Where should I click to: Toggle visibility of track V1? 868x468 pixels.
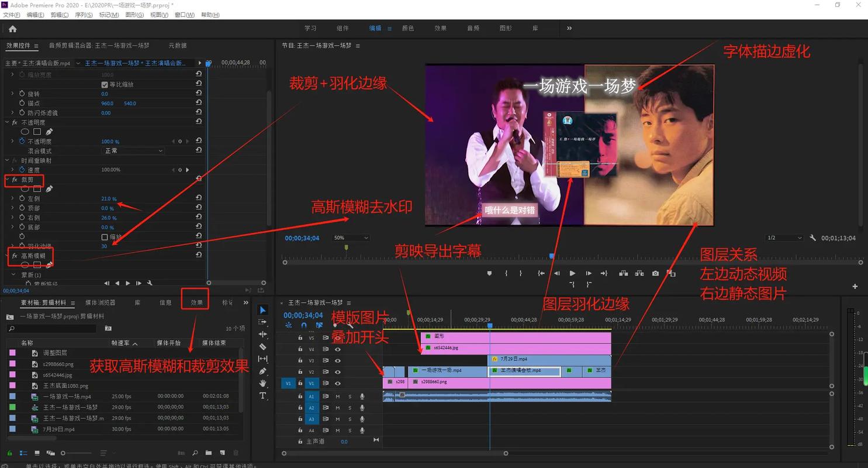[x=337, y=383]
